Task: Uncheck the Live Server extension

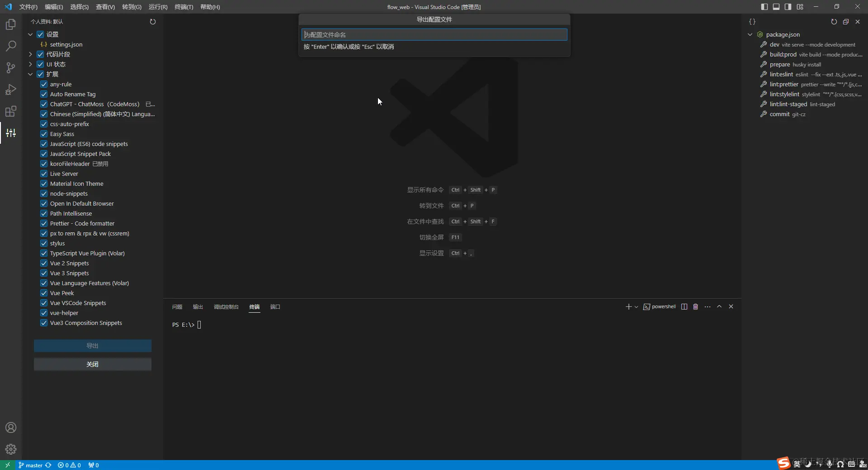Action: pos(44,174)
